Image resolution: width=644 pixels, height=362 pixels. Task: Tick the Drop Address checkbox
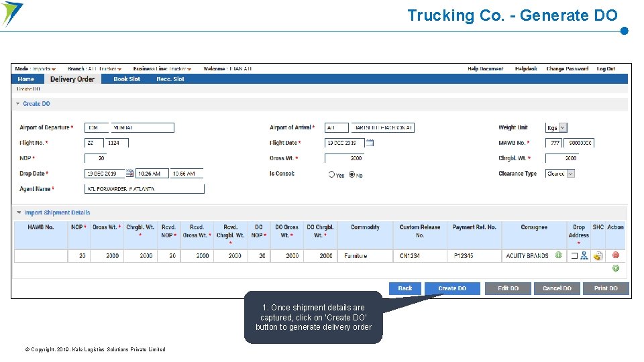coord(574,255)
